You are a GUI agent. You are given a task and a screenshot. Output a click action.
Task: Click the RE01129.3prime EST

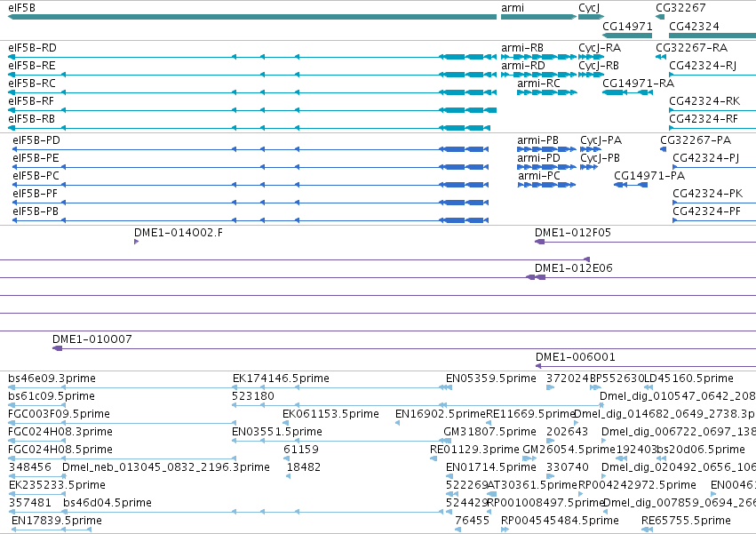[434, 458]
